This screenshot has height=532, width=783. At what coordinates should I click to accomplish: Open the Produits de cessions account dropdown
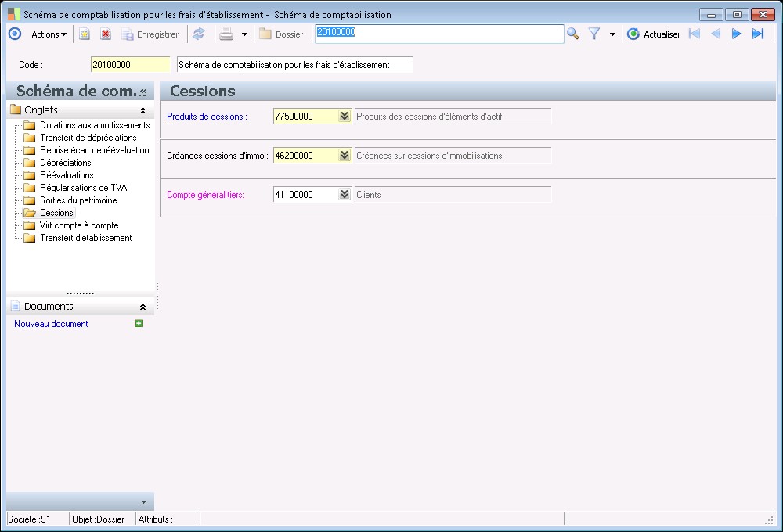[345, 117]
